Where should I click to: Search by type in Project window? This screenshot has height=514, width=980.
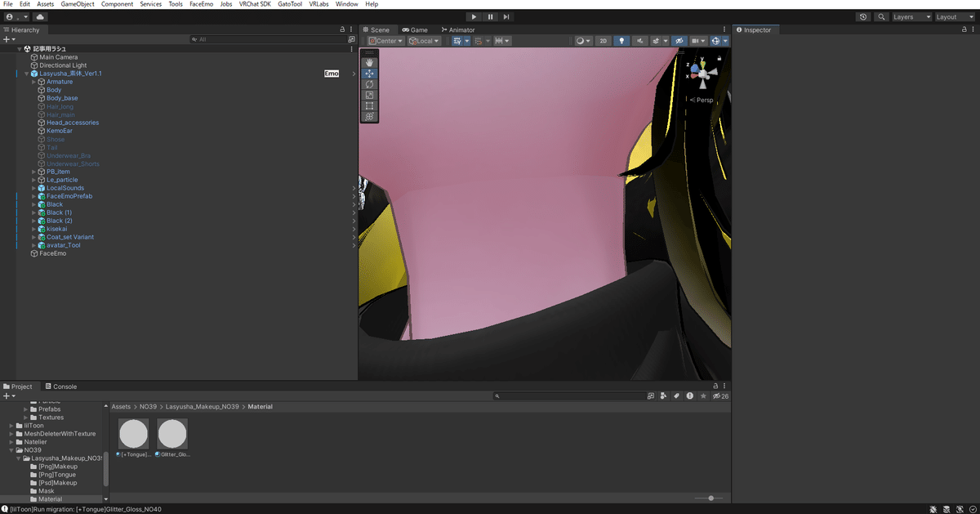click(664, 396)
